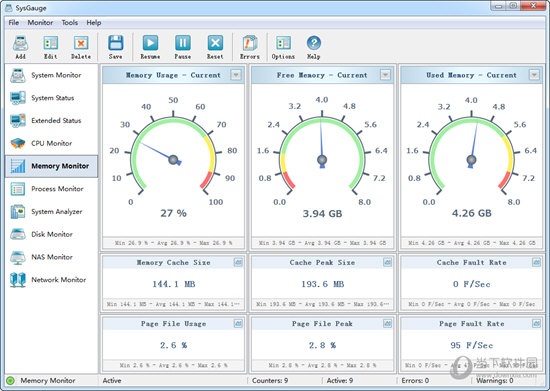Click the Cache Peak Size panel title
Viewport: 550px width, 391px height.
pos(322,262)
